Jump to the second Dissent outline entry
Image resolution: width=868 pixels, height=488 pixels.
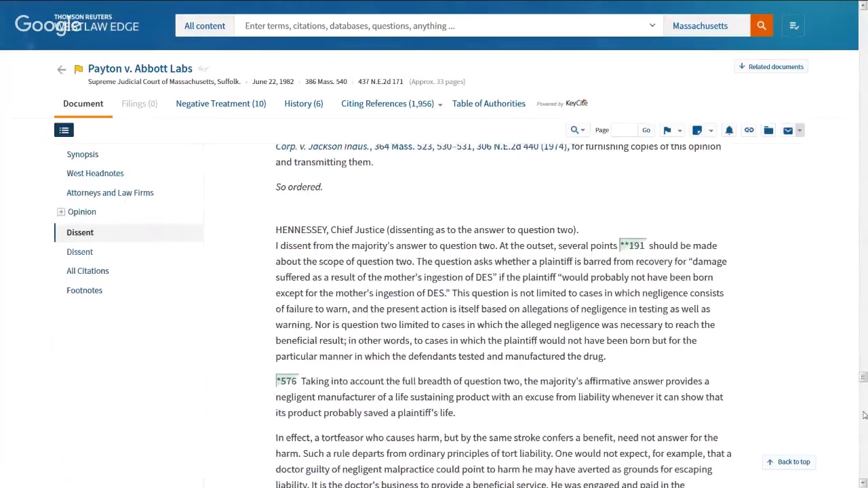[x=80, y=252]
